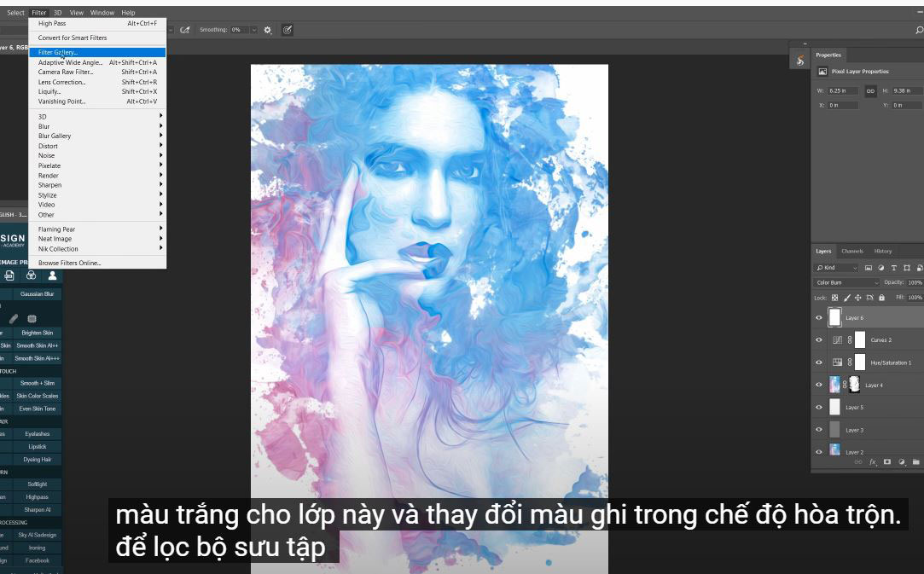Select Filter Gallery from the Filter menu
The width and height of the screenshot is (924, 574).
tap(58, 52)
